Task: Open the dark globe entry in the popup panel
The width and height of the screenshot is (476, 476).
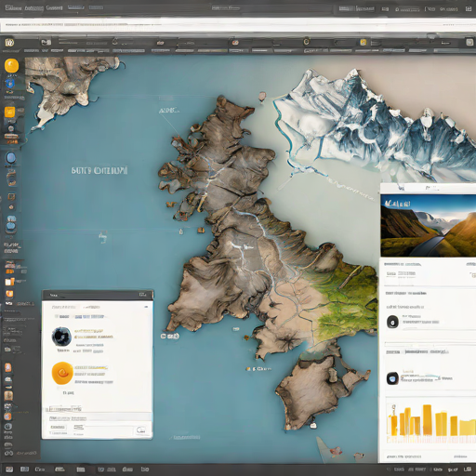Action: pos(61,337)
